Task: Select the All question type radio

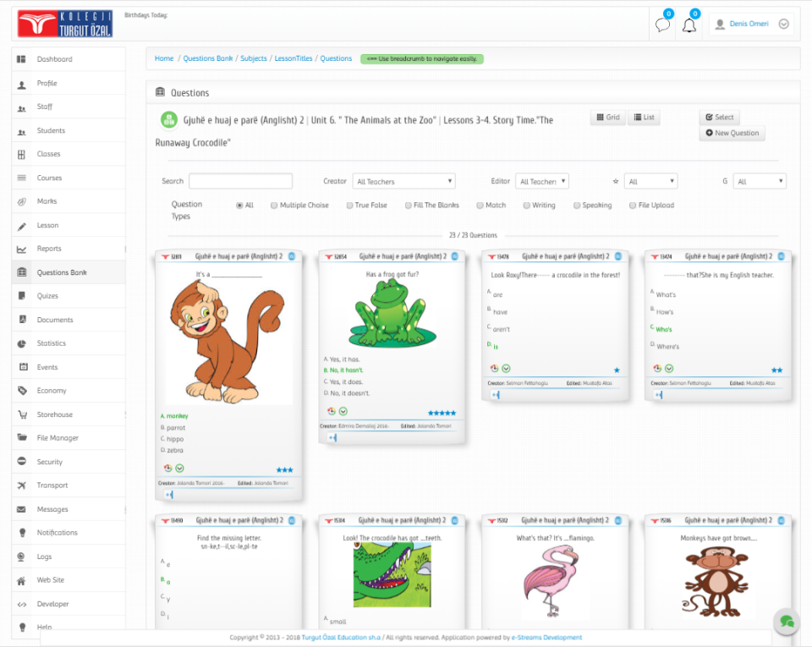Action: point(239,206)
